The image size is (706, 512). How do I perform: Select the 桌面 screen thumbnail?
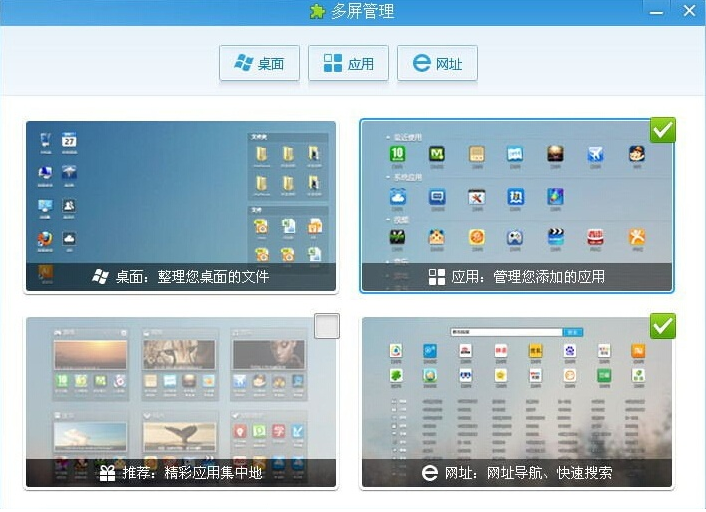181,206
